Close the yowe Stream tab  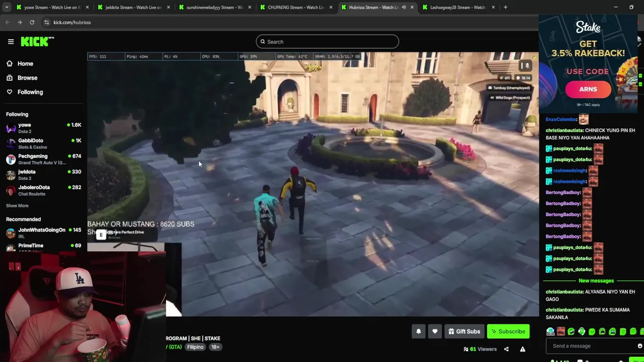[x=87, y=7]
